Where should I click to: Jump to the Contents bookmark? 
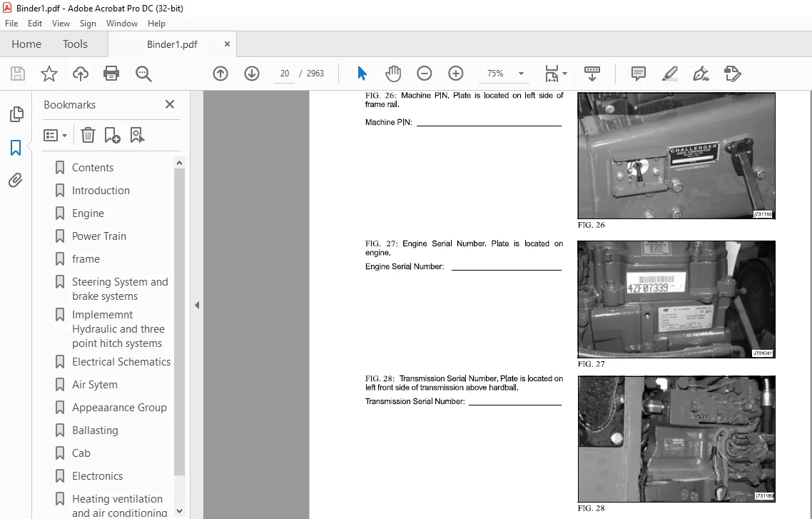[93, 167]
